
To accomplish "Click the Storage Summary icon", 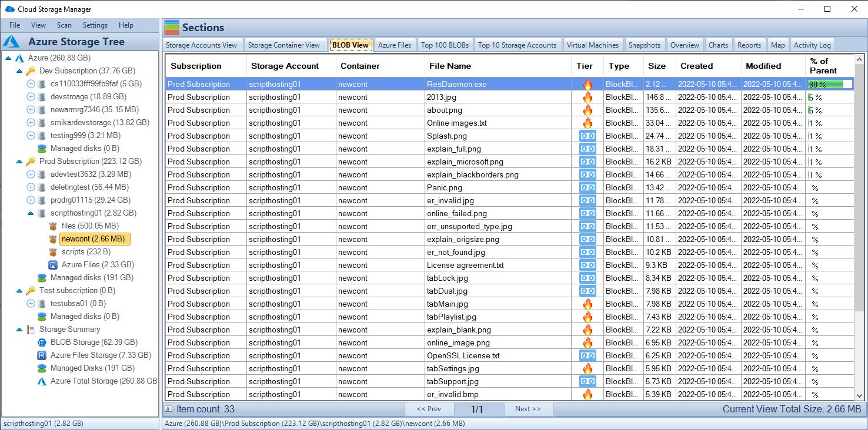I will point(31,330).
